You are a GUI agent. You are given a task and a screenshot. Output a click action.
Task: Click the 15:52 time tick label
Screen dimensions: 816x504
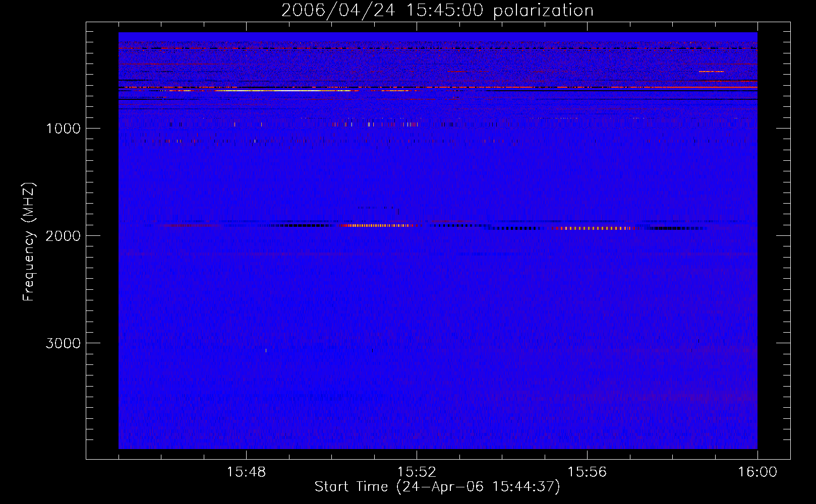(417, 472)
